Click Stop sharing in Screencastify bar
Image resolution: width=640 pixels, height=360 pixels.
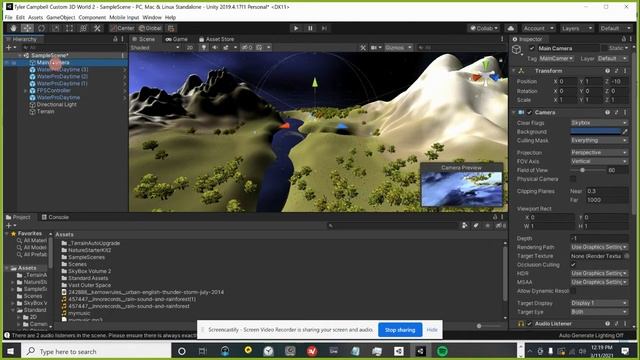pos(400,330)
